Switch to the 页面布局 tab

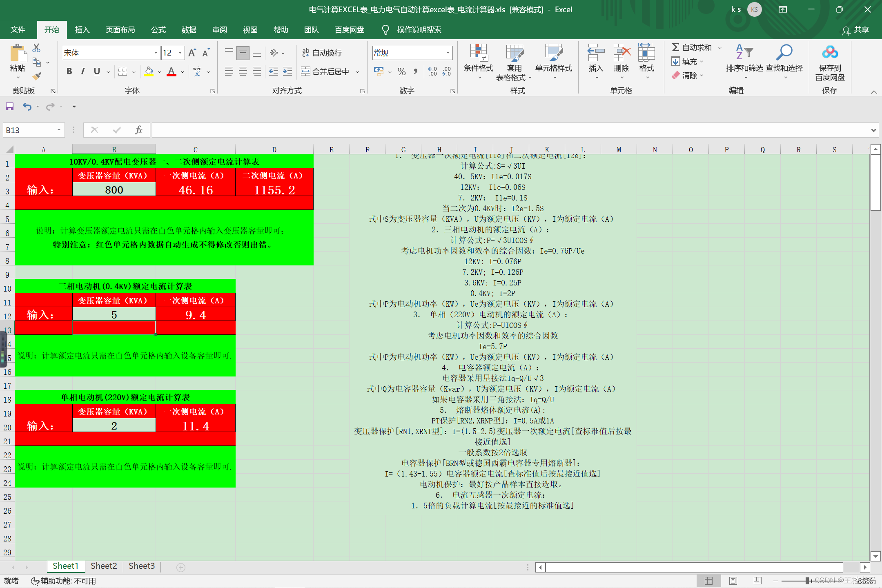pyautogui.click(x=120, y=29)
